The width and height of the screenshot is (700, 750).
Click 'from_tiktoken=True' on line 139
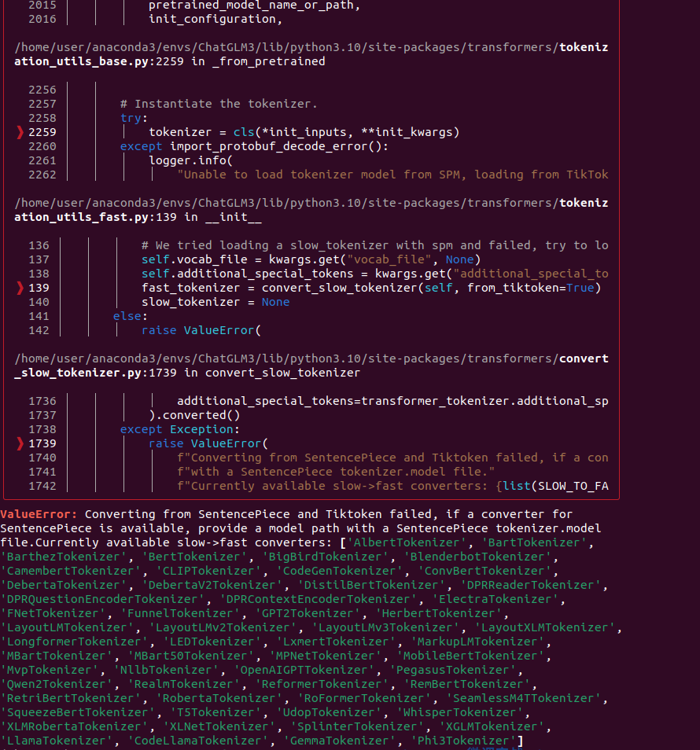(531, 288)
